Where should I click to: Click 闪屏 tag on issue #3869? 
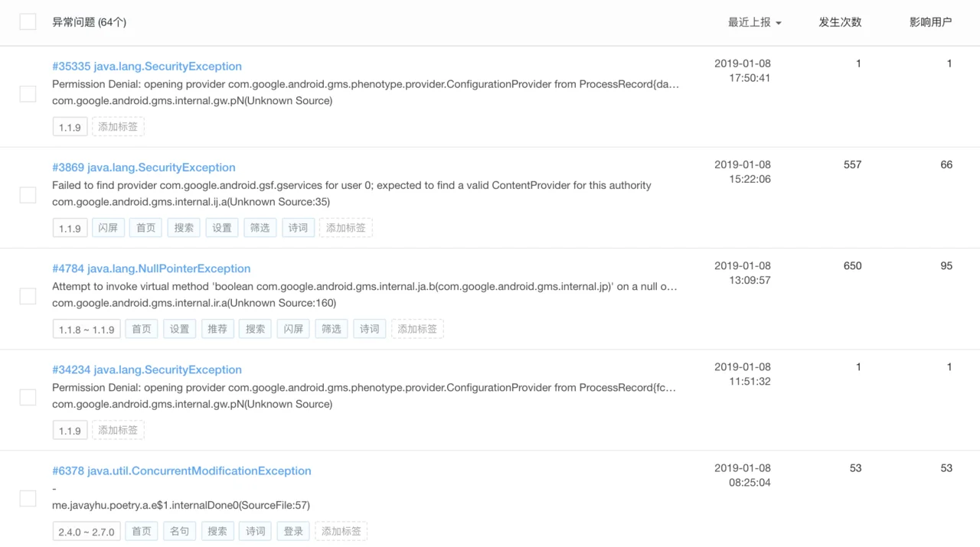tap(108, 228)
